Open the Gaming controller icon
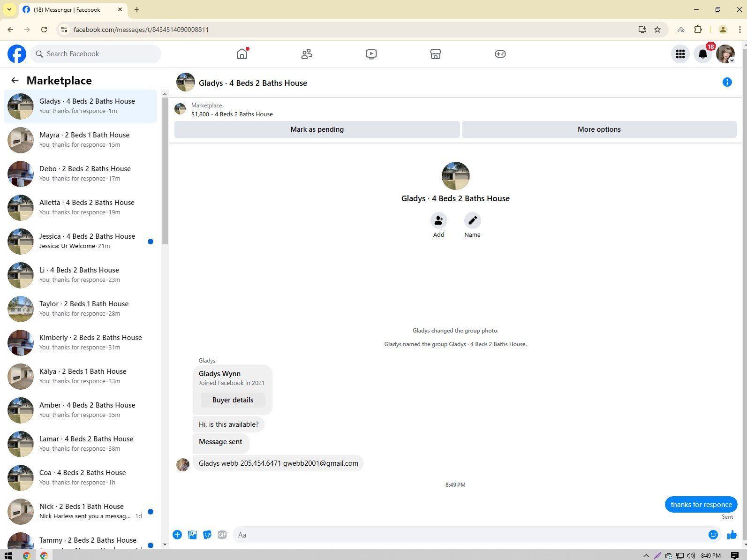The width and height of the screenshot is (747, 560). point(500,54)
